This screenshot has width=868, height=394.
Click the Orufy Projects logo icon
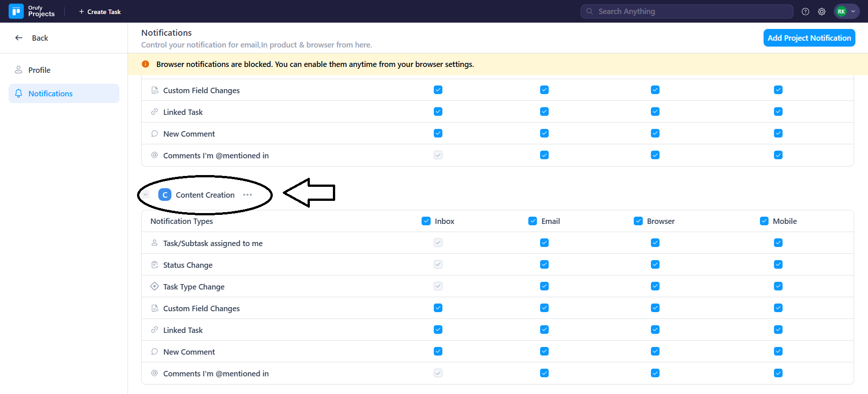tap(16, 11)
